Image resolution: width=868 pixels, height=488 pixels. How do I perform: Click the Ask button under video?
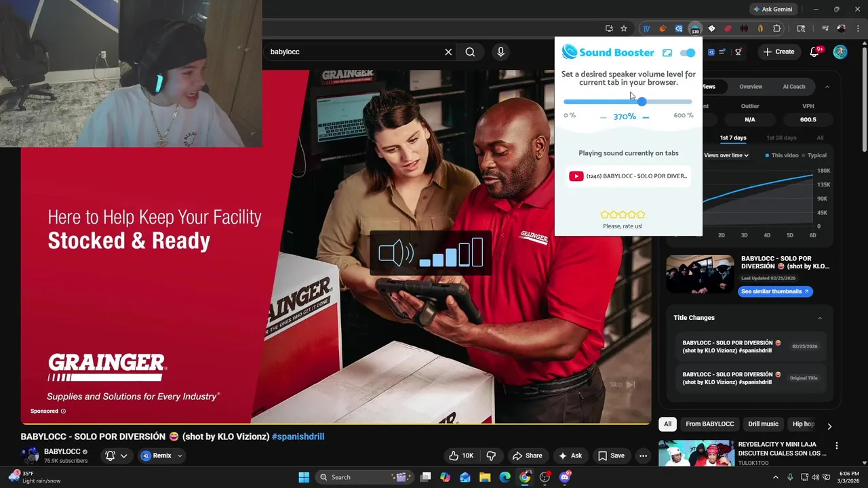click(x=570, y=455)
